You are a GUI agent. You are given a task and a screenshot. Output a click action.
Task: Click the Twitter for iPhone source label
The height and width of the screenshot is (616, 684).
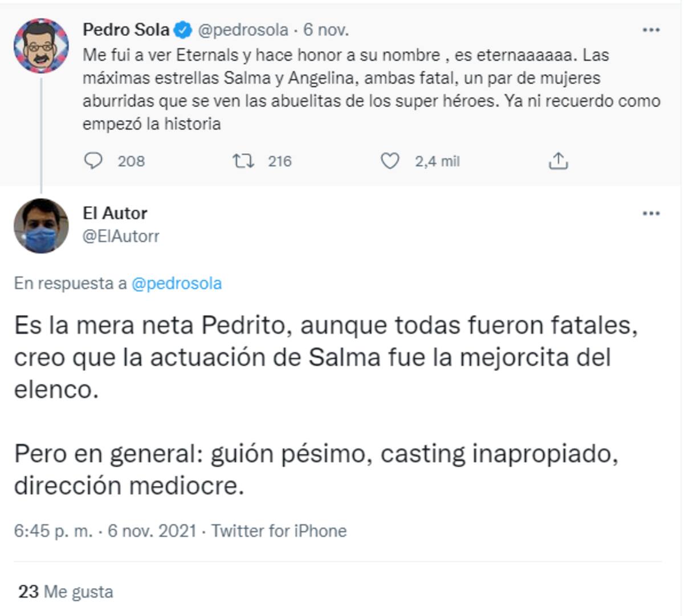(x=279, y=531)
